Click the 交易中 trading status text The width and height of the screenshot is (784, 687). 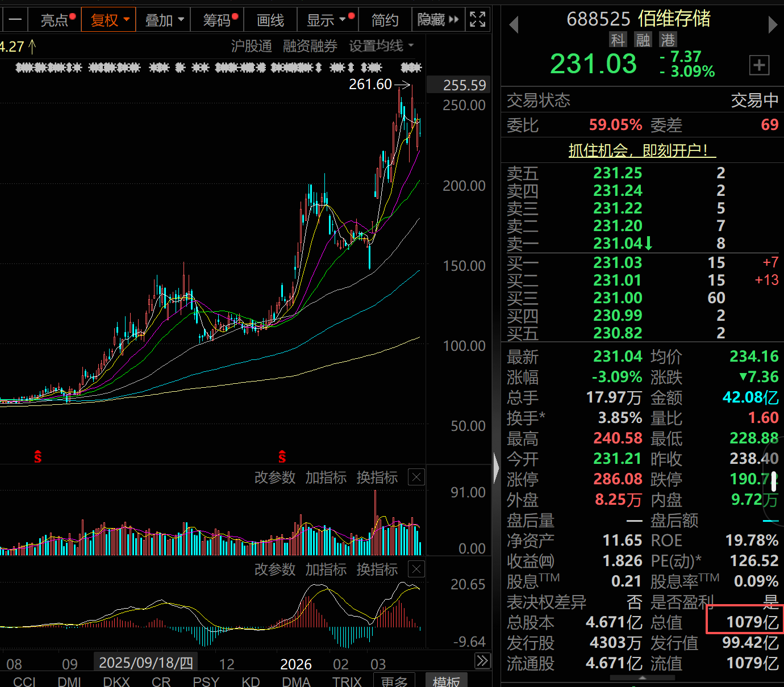pyautogui.click(x=754, y=100)
